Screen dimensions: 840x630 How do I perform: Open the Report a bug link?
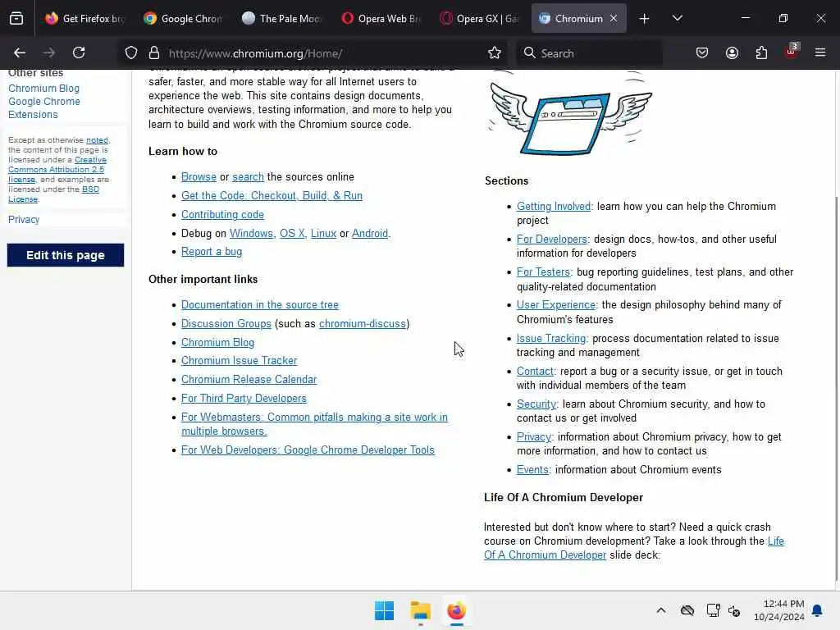coord(211,252)
